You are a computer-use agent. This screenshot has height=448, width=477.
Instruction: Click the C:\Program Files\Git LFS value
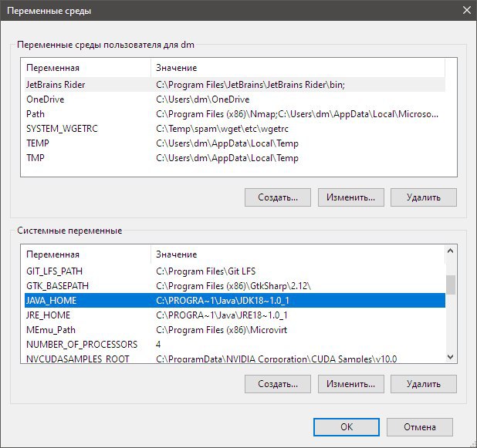(205, 271)
